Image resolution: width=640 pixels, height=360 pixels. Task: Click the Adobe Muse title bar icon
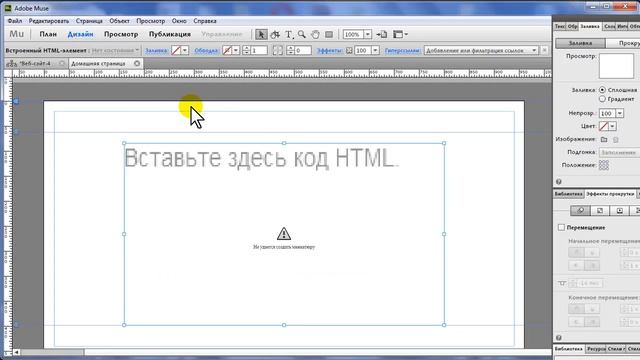8,8
